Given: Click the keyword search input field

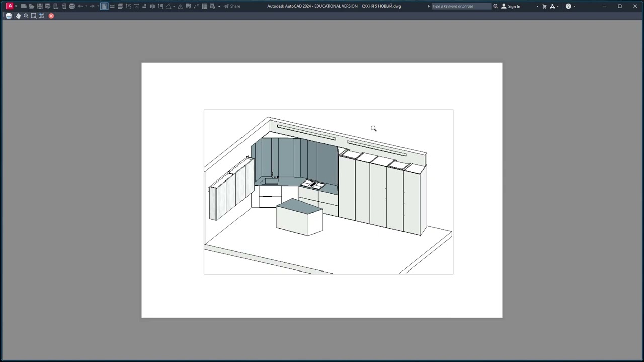Looking at the screenshot, I should [461, 6].
